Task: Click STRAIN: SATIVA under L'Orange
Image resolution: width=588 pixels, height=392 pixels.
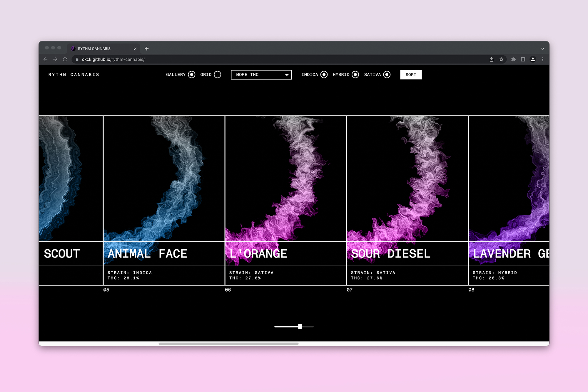Action: 251,273
